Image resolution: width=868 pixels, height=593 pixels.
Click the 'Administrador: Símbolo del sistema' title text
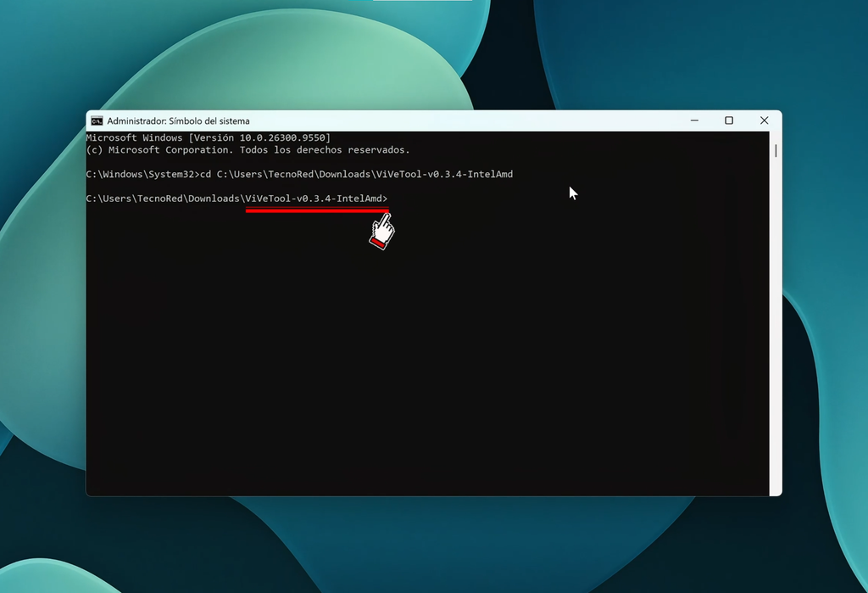coord(178,120)
